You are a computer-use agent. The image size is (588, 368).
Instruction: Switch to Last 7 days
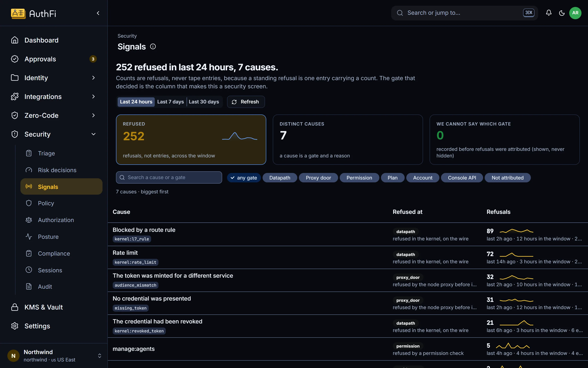[x=170, y=102]
